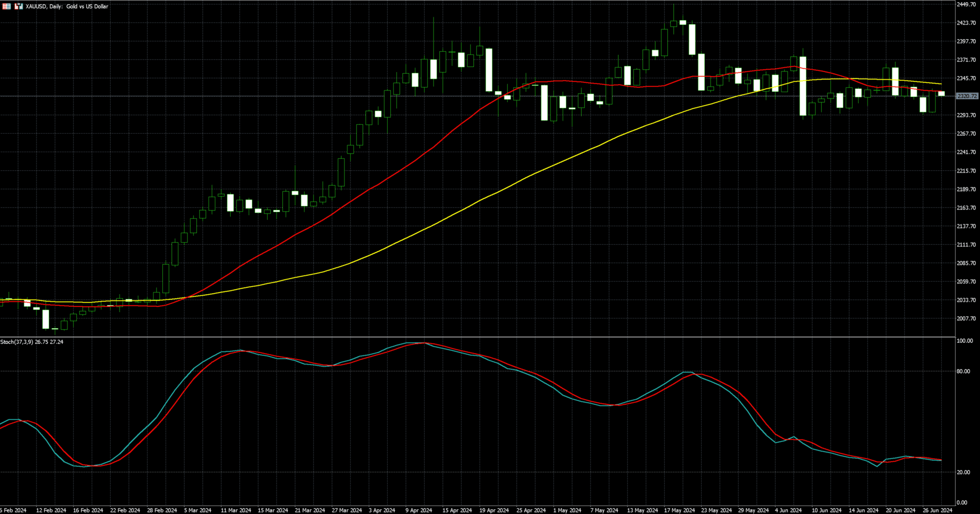Click the highlighted current price label 2320.72
The image size is (980, 514).
[967, 96]
